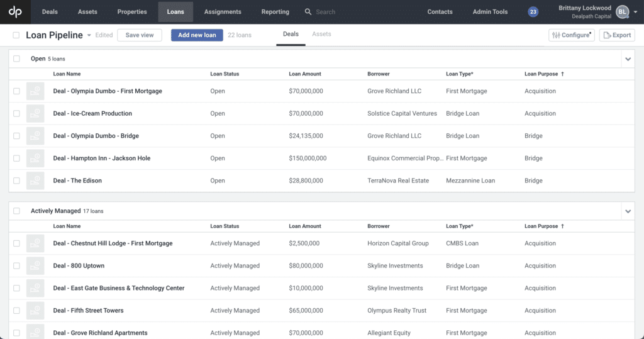The width and height of the screenshot is (644, 339).
Task: Open Deal - Fifth Street Towers
Action: (88, 311)
